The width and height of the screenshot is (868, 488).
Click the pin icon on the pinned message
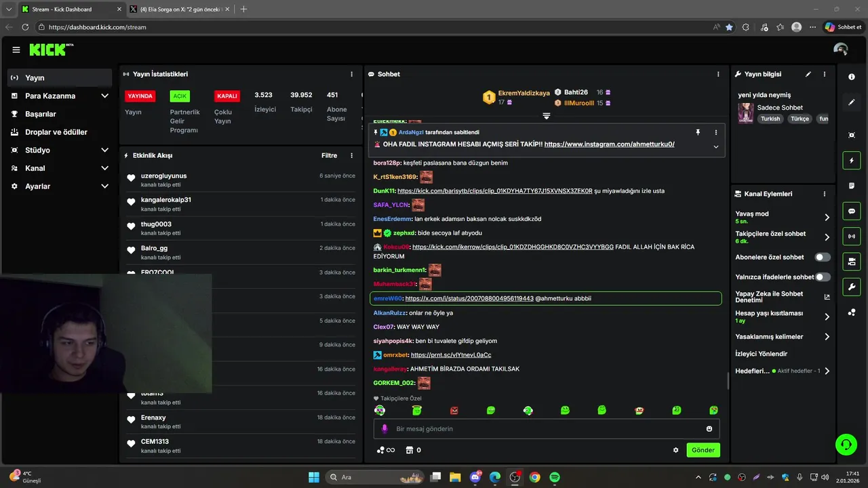[x=697, y=132]
